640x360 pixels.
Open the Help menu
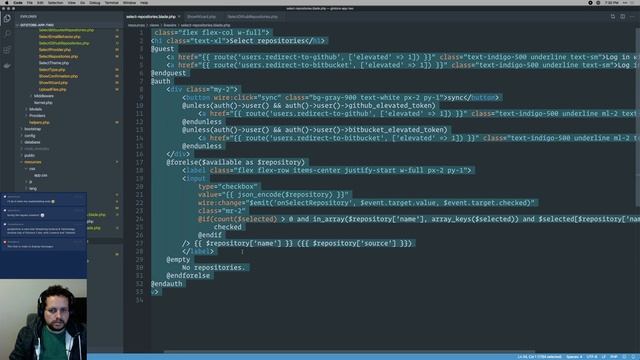coord(144,2)
